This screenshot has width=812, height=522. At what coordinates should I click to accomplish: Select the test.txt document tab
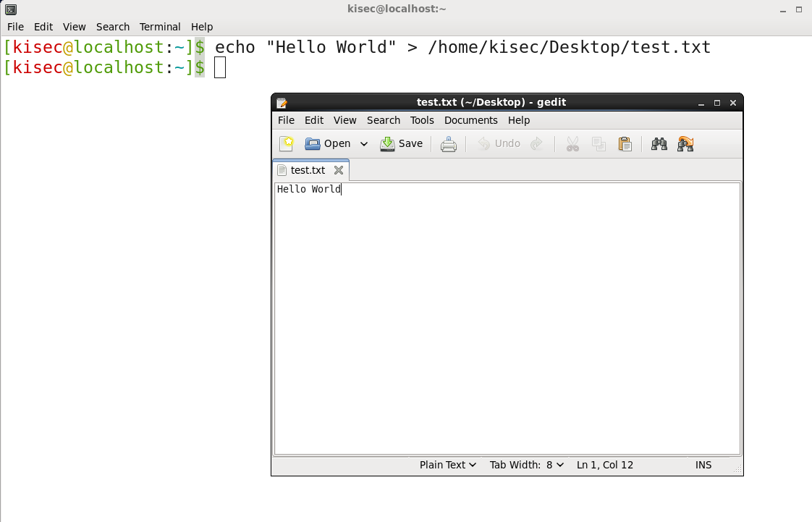[x=308, y=170]
